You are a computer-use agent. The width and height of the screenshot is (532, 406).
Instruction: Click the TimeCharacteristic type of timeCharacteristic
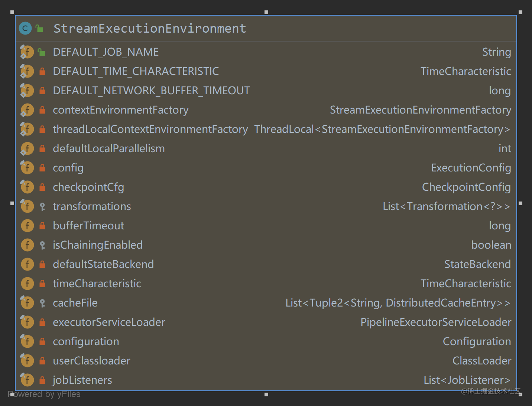(466, 284)
